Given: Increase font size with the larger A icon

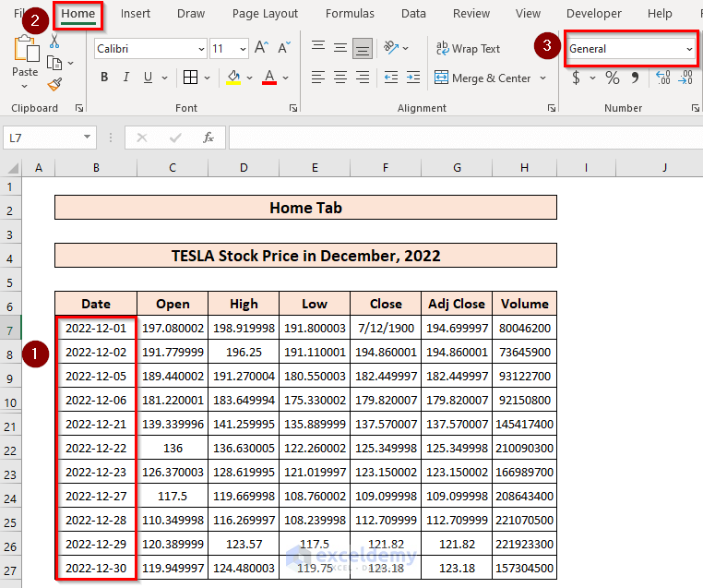Looking at the screenshot, I should [261, 48].
